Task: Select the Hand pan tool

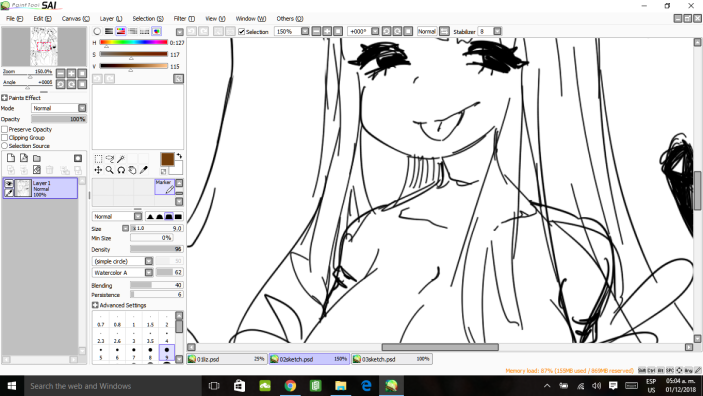Action: pos(132,170)
